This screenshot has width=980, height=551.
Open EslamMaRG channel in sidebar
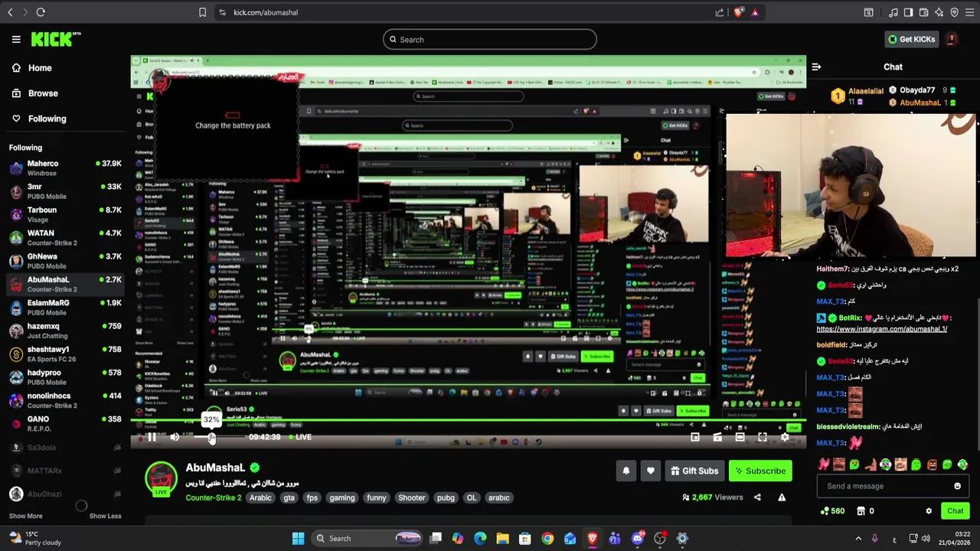[x=65, y=307]
